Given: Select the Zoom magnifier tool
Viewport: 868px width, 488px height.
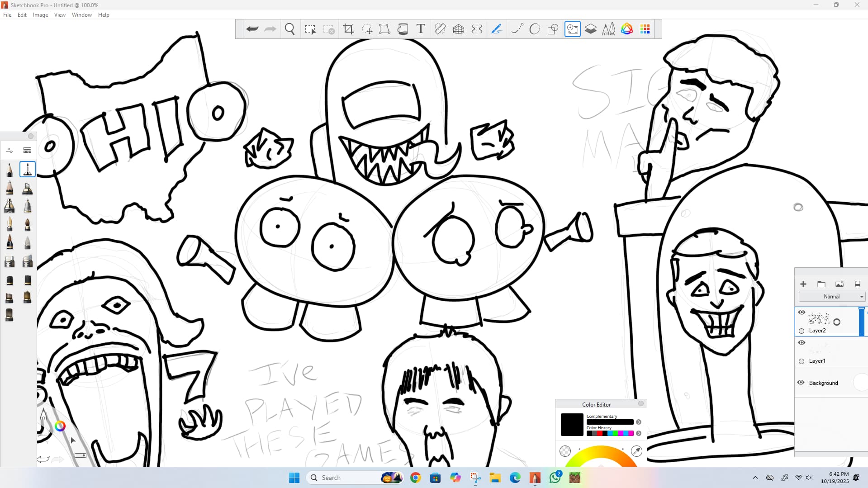Looking at the screenshot, I should tap(290, 29).
